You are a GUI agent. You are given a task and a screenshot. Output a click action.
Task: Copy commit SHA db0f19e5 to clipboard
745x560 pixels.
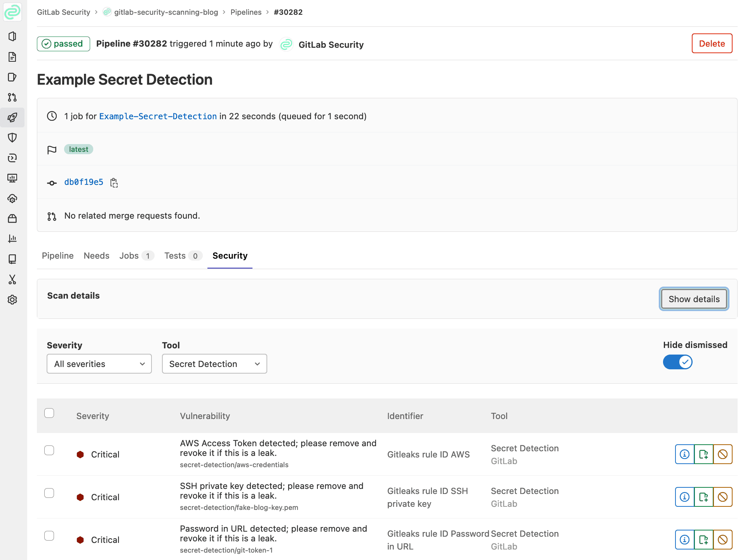(x=114, y=183)
